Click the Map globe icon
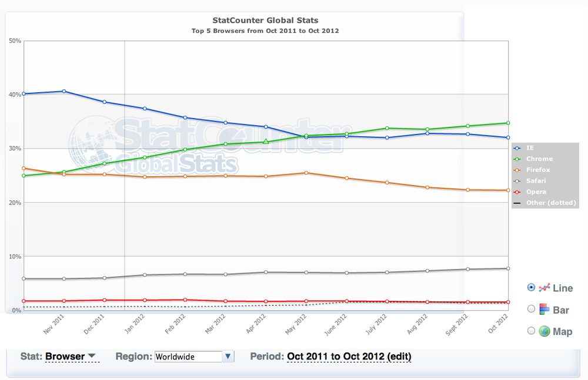Viewport: 588px width, 380px height. pyautogui.click(x=545, y=331)
